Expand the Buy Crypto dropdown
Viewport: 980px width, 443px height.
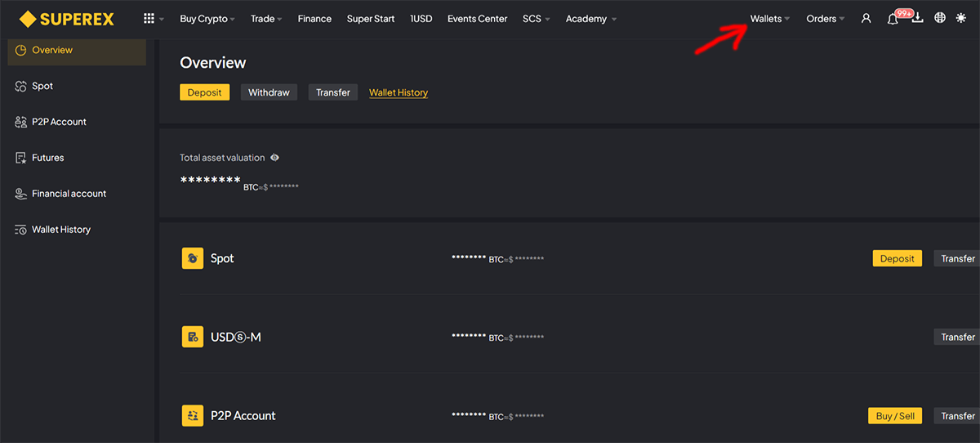[207, 19]
